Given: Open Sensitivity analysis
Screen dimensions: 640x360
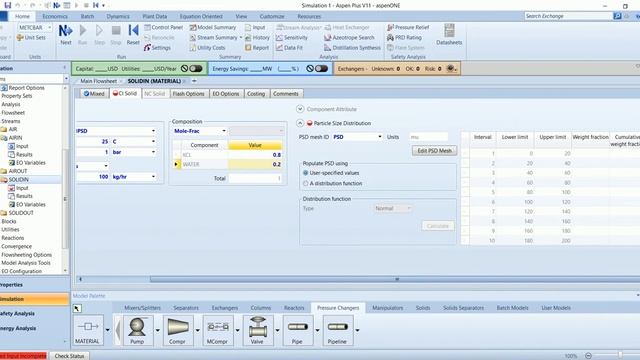Looking at the screenshot, I should (x=292, y=38).
